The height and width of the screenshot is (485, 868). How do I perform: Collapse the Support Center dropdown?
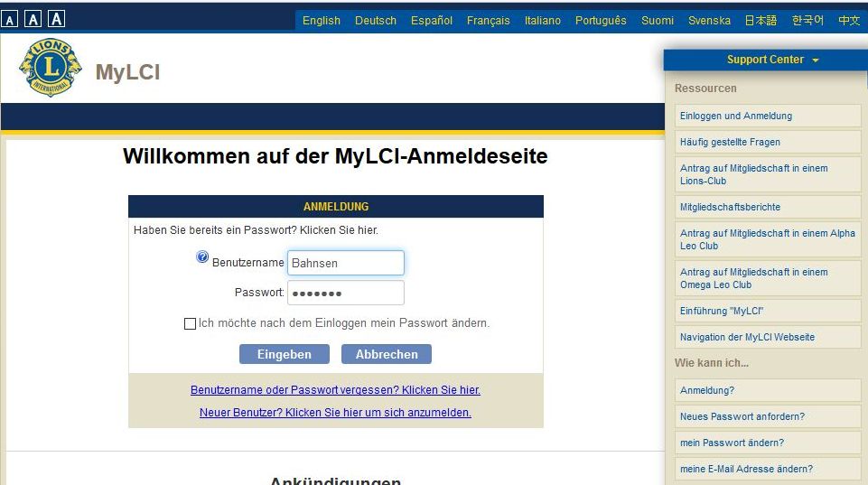point(772,60)
